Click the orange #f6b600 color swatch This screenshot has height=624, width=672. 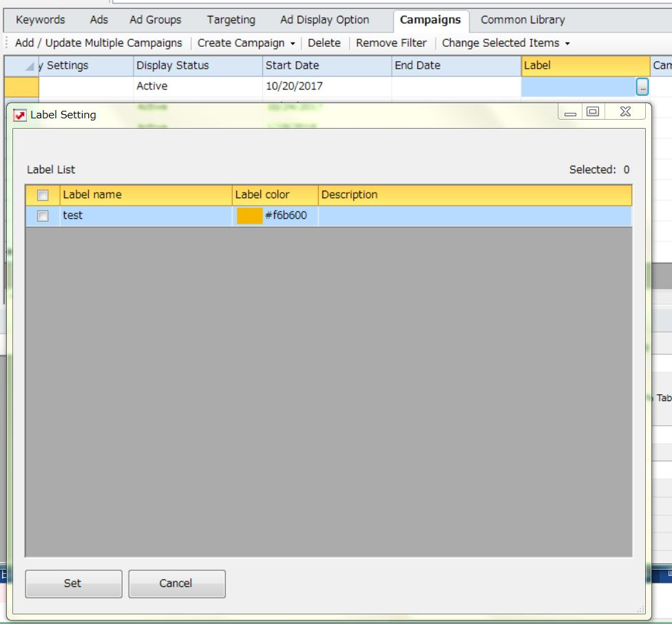[249, 215]
